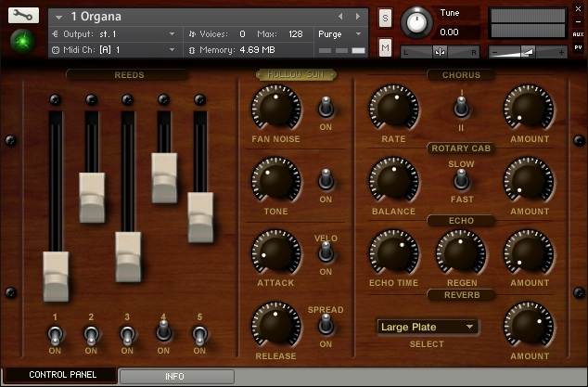Switch to the INFO tab
Screen dimensions: 588x387
(176, 377)
